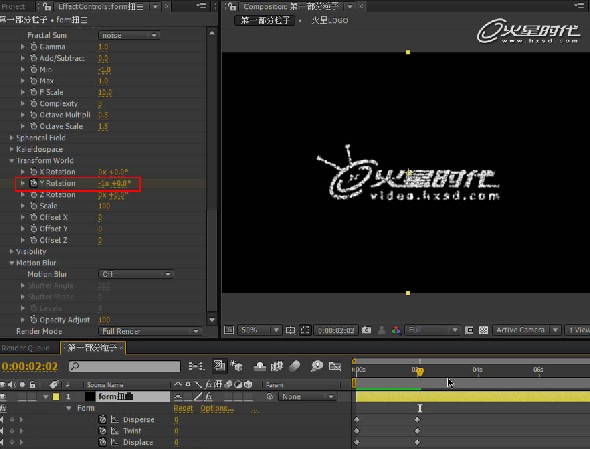Toggle keyframe diamond for Disperse row
Image resolution: width=590 pixels, height=449 pixels.
pyautogui.click(x=12, y=419)
